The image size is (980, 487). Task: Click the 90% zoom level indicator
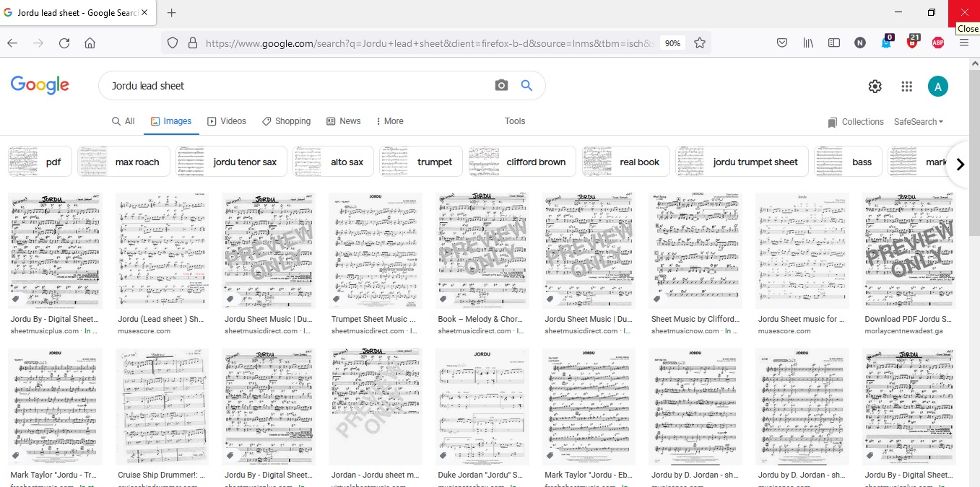coord(672,43)
